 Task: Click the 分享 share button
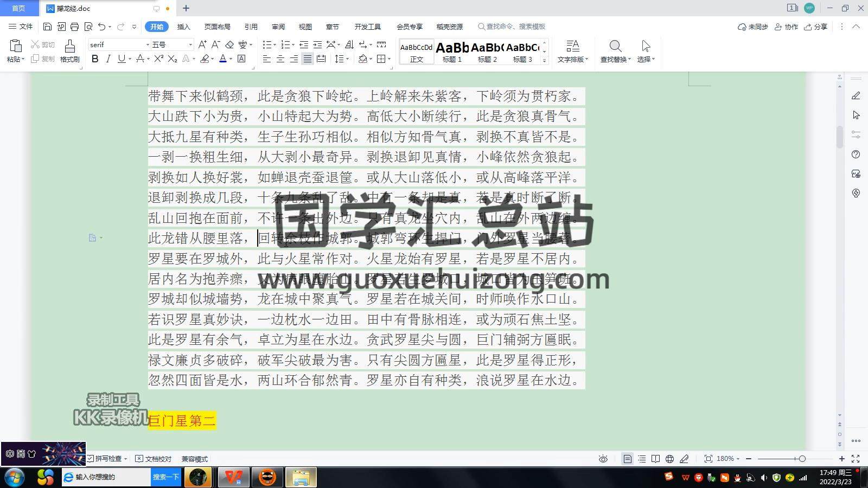(x=816, y=27)
